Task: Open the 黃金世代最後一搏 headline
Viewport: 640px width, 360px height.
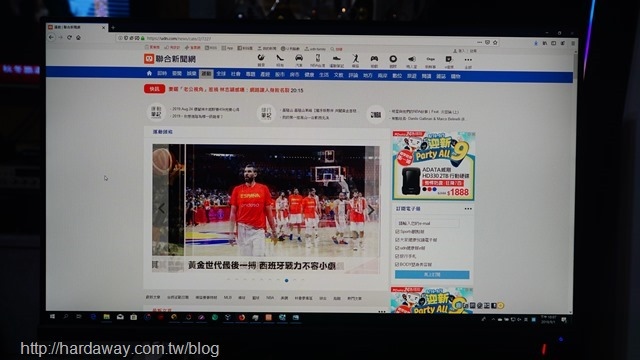Action: [262, 265]
